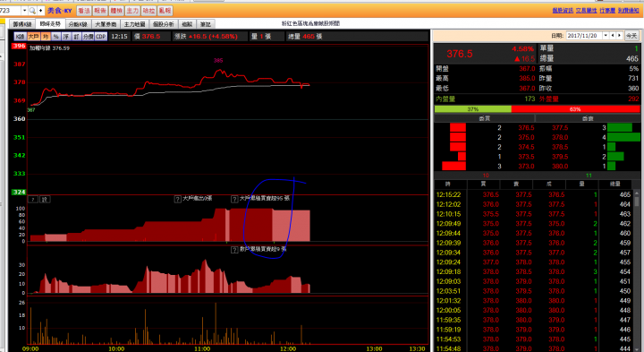Viewport: 644px width, 352px height.
Task: Click ask price 380.0 in order book
Action: tap(560, 167)
